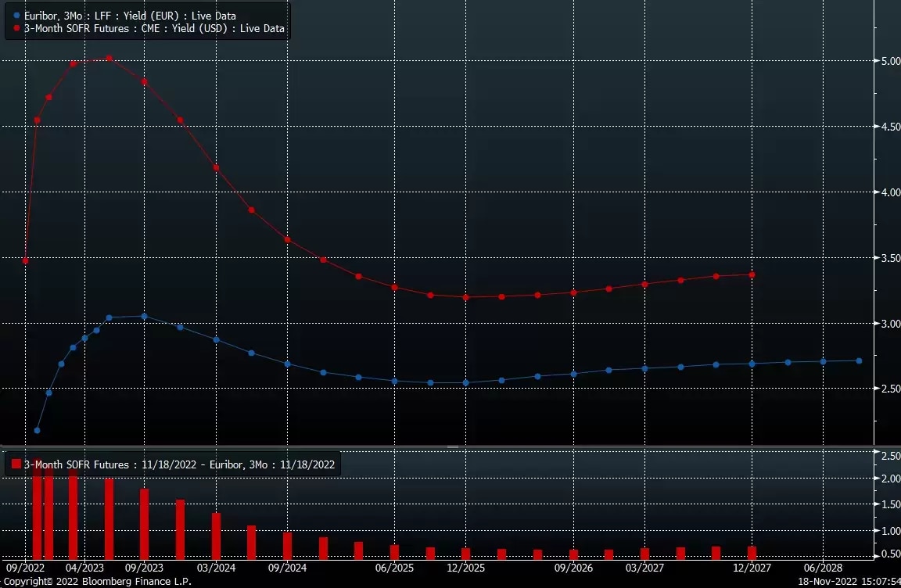Click the spread bar at 09/2024
The width and height of the screenshot is (901, 588).
point(287,546)
